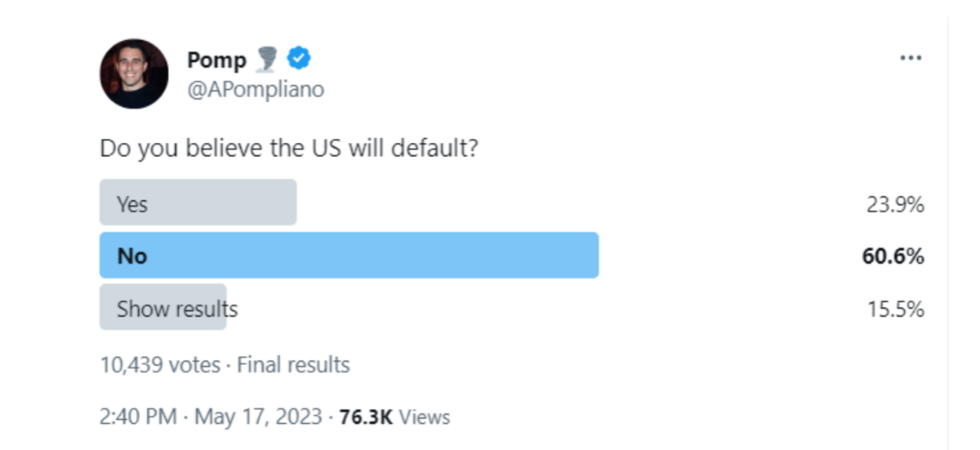Click the Pomp display name
This screenshot has height=450, width=980.
216,60
